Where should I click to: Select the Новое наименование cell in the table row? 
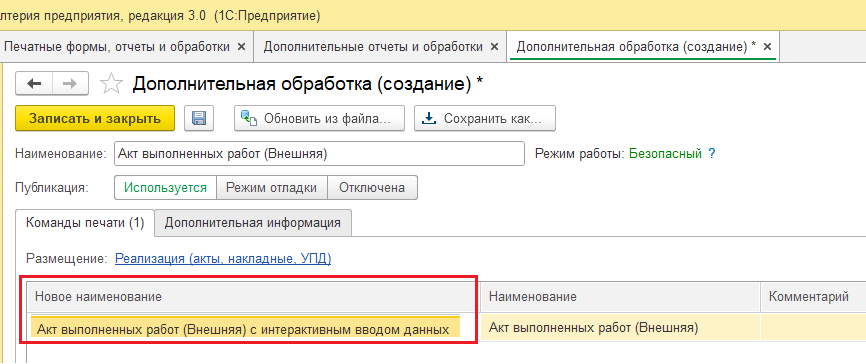[245, 330]
